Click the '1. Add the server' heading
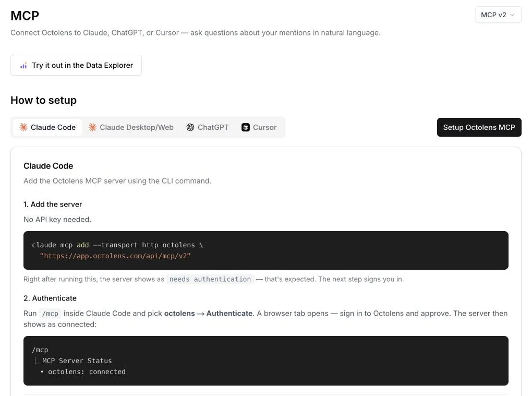The width and height of the screenshot is (532, 396). (53, 205)
